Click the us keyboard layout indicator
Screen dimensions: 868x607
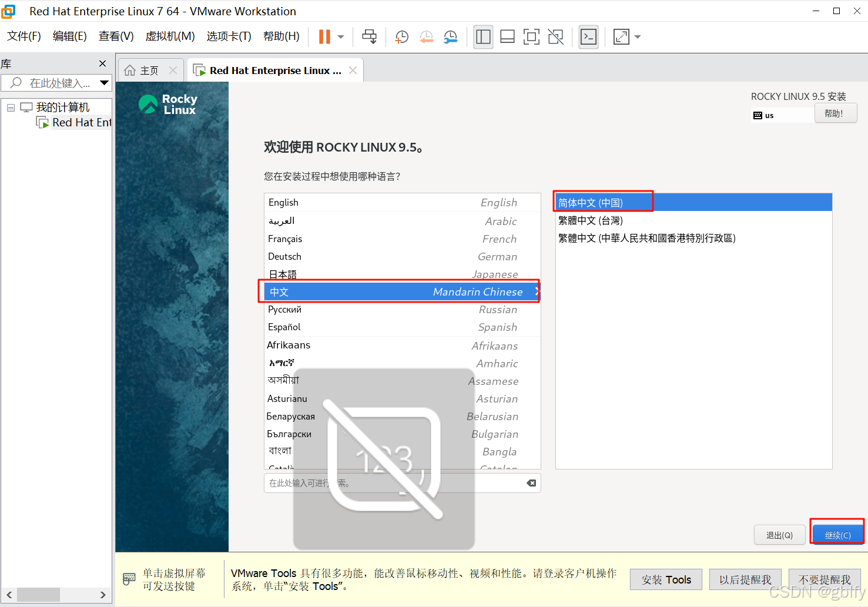[x=764, y=115]
